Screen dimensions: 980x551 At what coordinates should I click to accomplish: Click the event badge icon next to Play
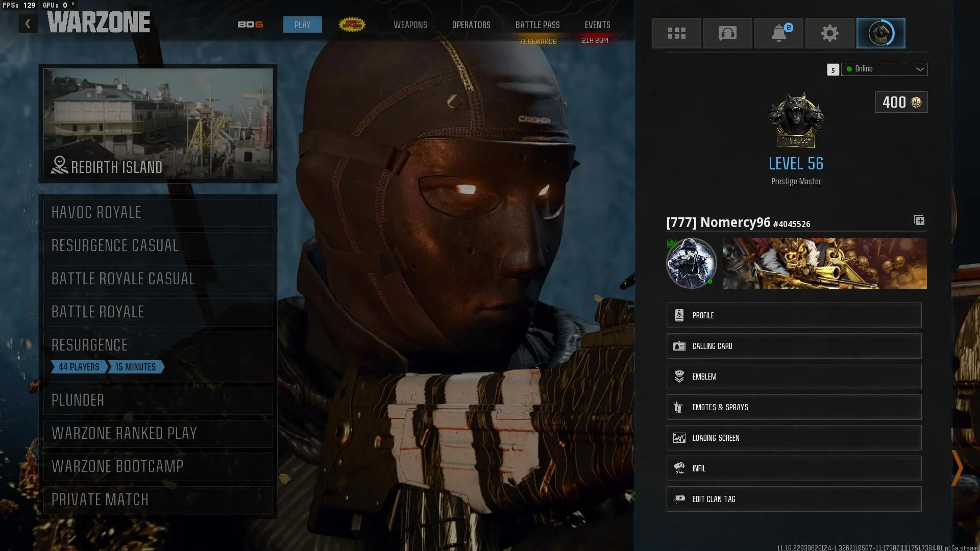[352, 24]
